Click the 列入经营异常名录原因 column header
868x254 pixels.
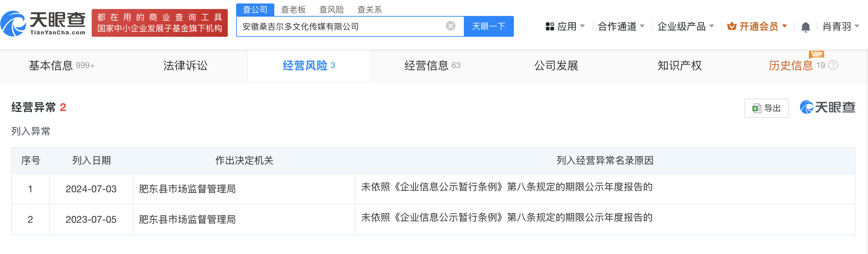605,160
